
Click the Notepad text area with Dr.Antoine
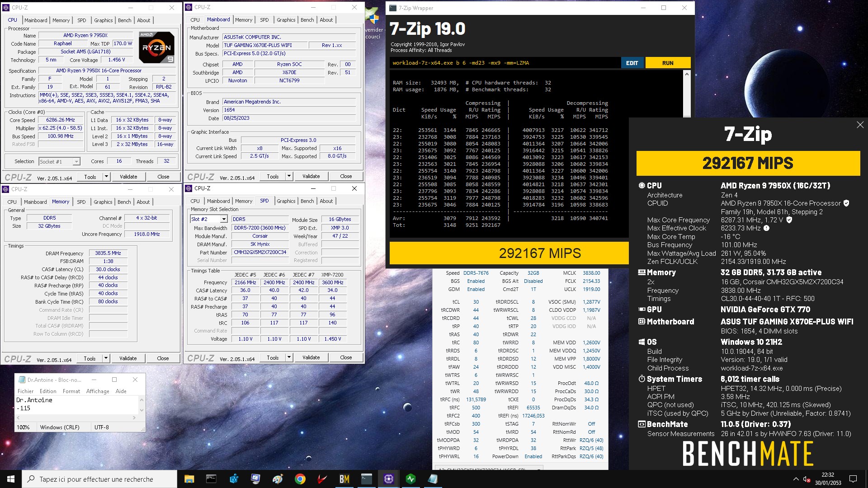click(76, 404)
